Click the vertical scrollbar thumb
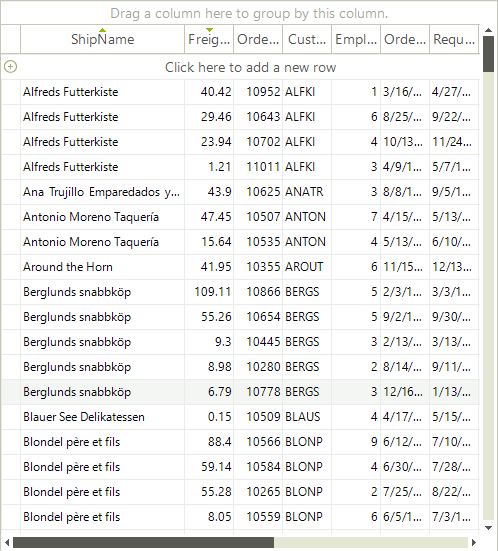Image resolution: width=498 pixels, height=551 pixels. pos(488,54)
